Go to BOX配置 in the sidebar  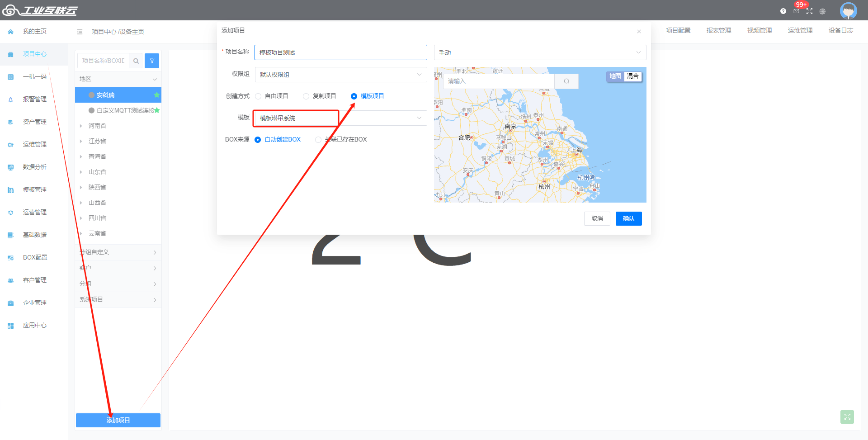coord(34,258)
